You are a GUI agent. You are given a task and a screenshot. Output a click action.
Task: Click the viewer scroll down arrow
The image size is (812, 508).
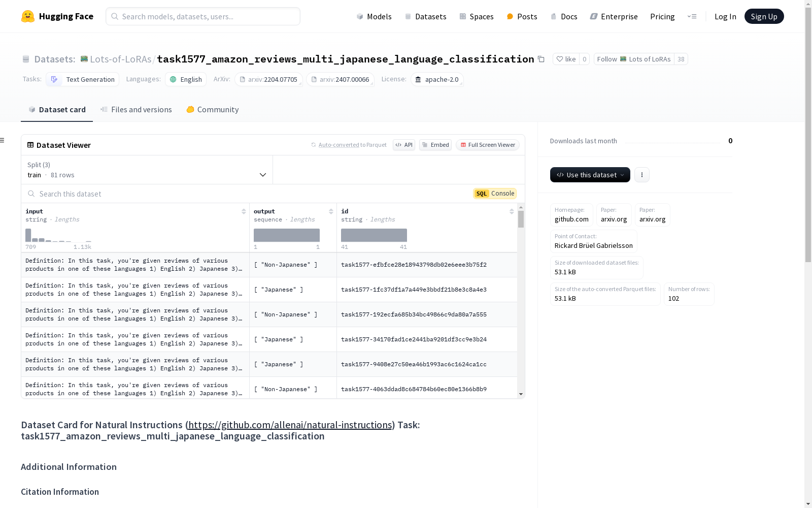(x=521, y=394)
